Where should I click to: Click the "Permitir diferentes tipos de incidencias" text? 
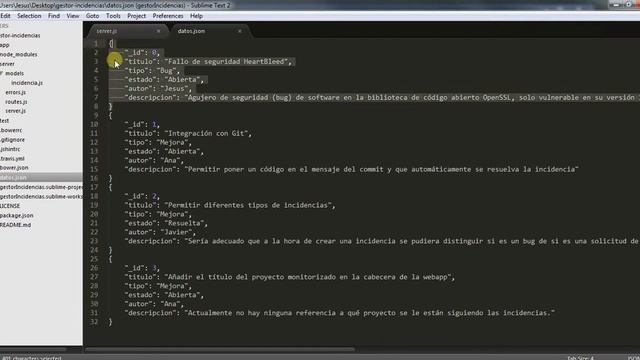[x=249, y=205]
